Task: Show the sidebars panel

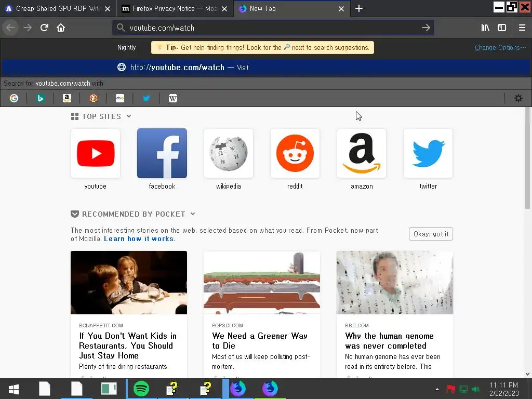Action: click(x=502, y=28)
